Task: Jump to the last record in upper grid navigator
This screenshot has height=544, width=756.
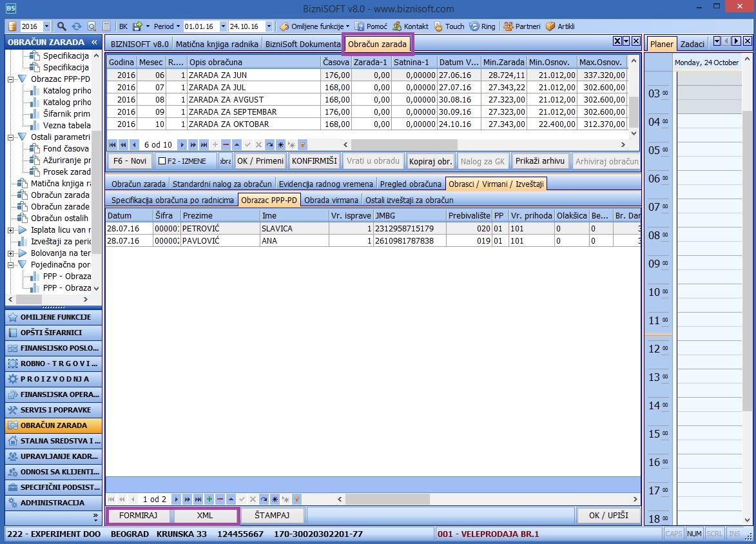Action: [x=204, y=144]
